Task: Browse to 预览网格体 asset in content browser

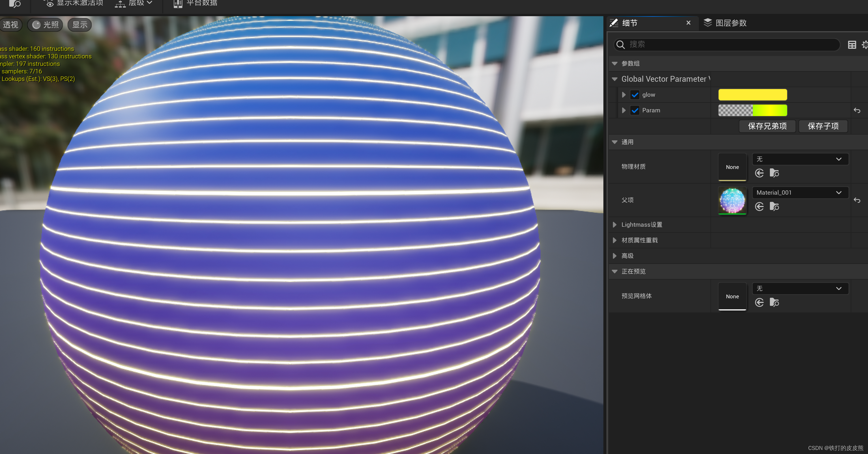Action: [774, 303]
